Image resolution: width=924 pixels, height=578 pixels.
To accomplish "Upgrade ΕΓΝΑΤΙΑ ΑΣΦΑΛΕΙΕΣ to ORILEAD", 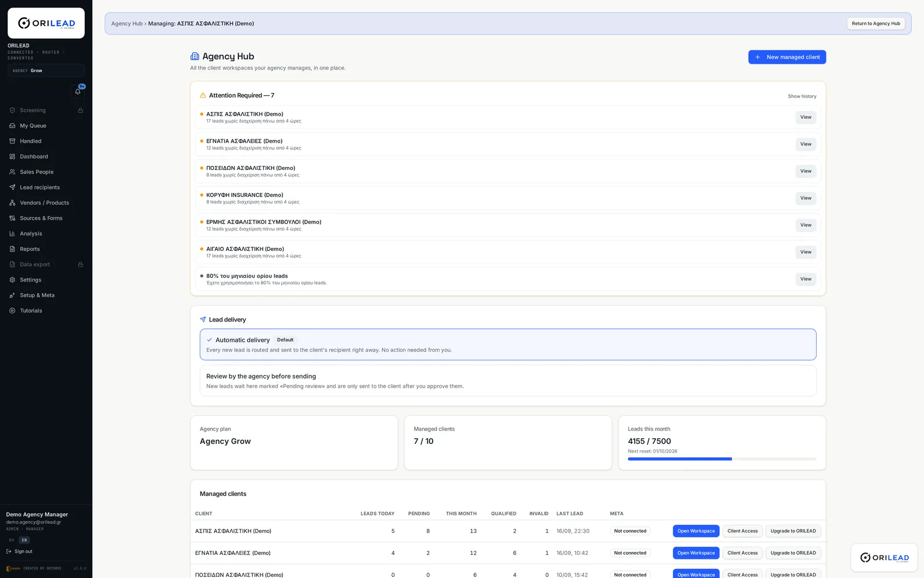I will 793,553.
